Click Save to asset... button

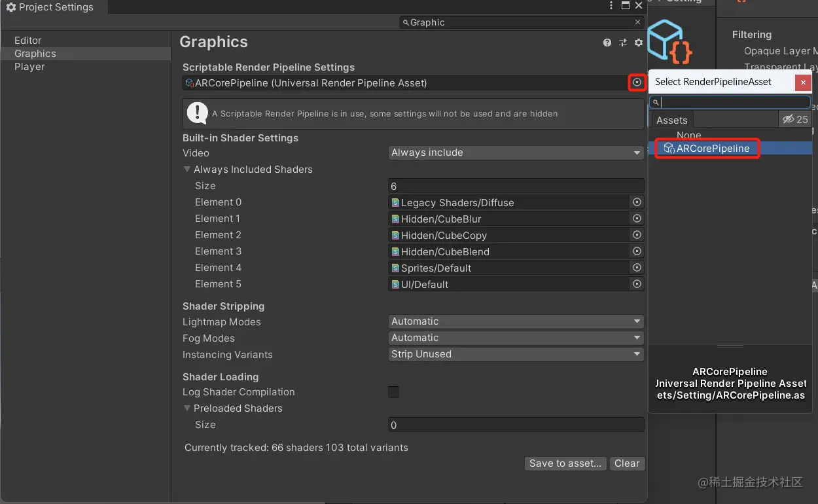click(x=565, y=463)
